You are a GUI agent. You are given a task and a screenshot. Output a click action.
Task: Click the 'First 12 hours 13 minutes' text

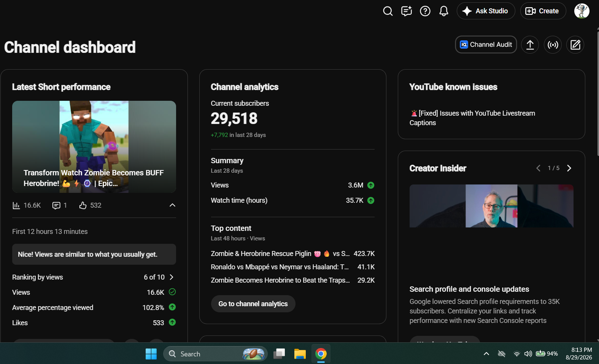50,232
